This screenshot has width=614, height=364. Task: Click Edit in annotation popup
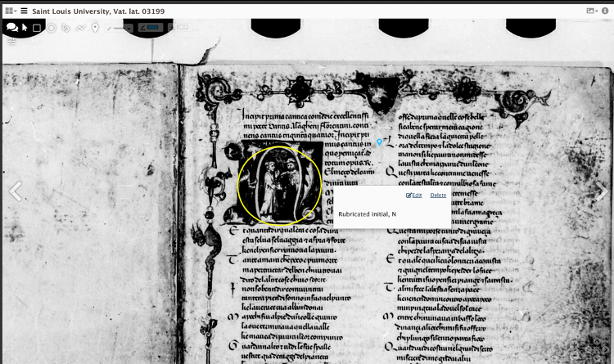pyautogui.click(x=414, y=195)
